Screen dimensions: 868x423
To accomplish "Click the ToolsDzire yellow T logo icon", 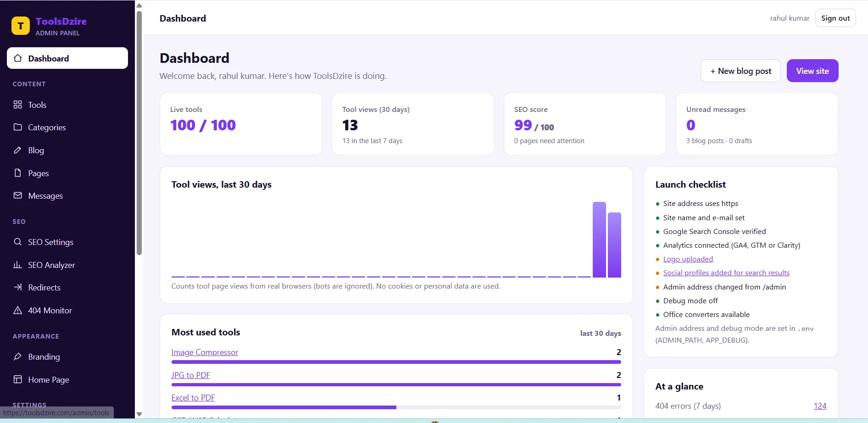I will point(21,26).
